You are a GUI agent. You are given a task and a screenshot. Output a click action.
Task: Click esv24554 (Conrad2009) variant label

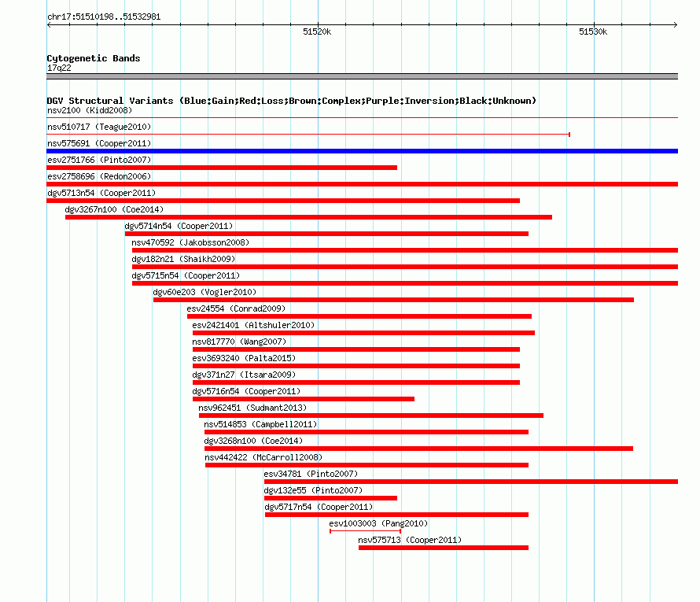pyautogui.click(x=236, y=308)
